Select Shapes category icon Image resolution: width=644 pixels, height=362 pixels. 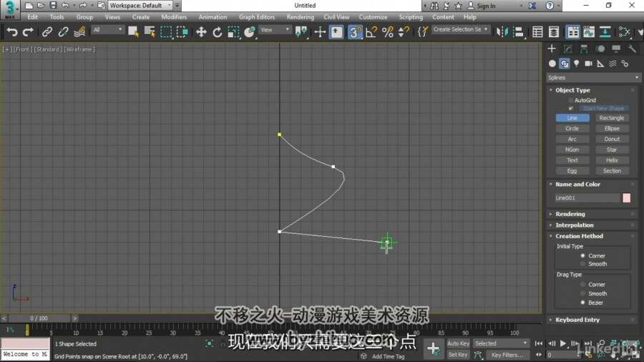coord(565,64)
